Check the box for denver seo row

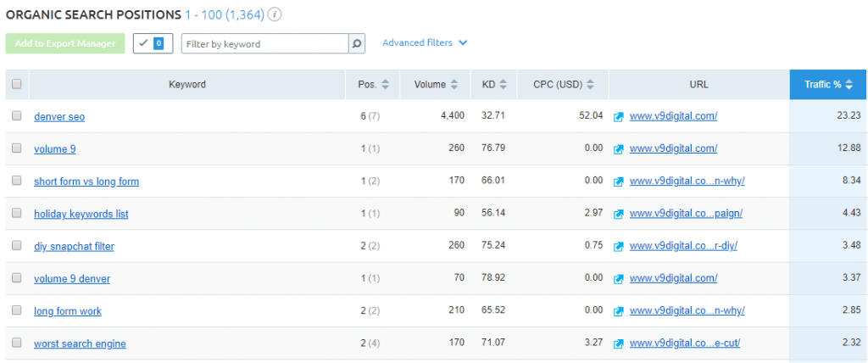point(16,116)
